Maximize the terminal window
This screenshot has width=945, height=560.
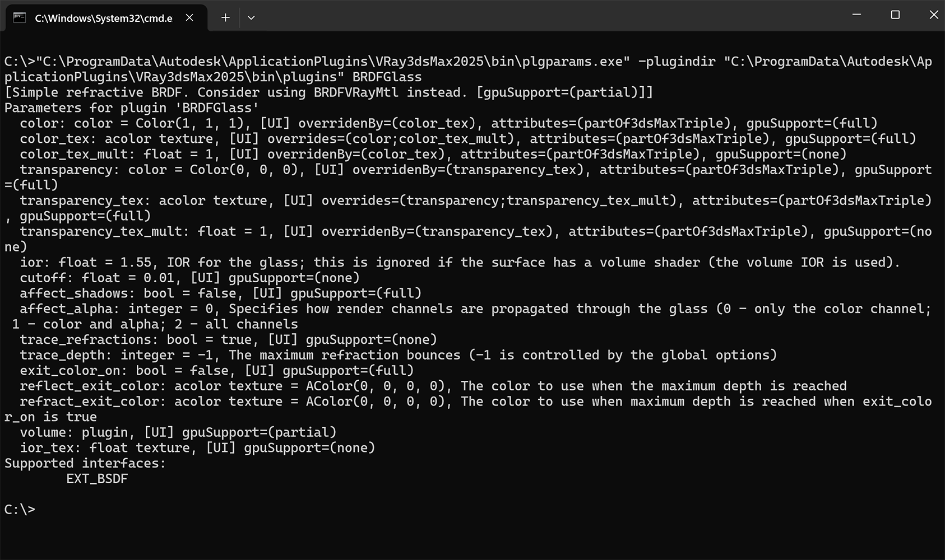coord(895,15)
